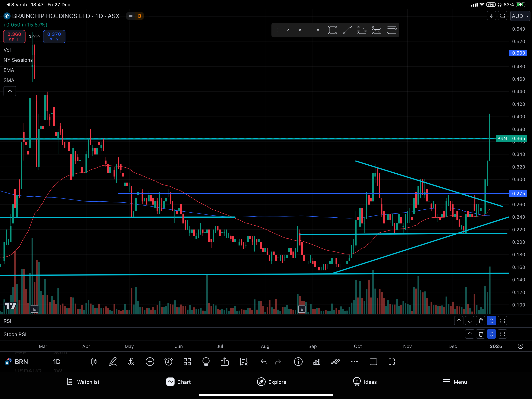Select the 0.275 price line label
The width and height of the screenshot is (532, 399).
pyautogui.click(x=518, y=193)
